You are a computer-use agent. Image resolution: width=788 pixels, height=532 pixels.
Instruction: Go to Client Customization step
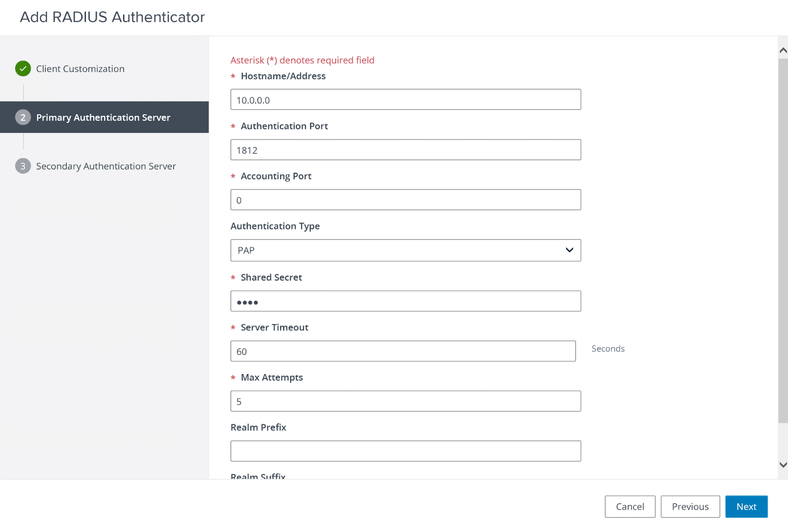[80, 69]
